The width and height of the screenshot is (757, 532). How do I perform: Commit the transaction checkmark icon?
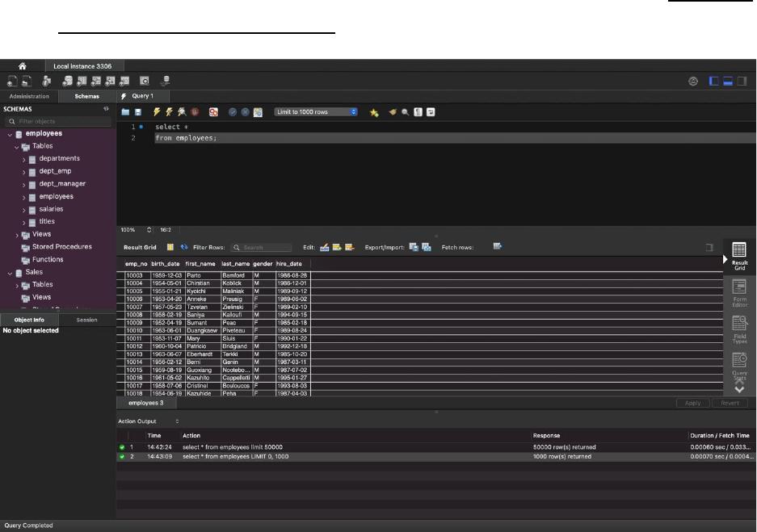(233, 112)
